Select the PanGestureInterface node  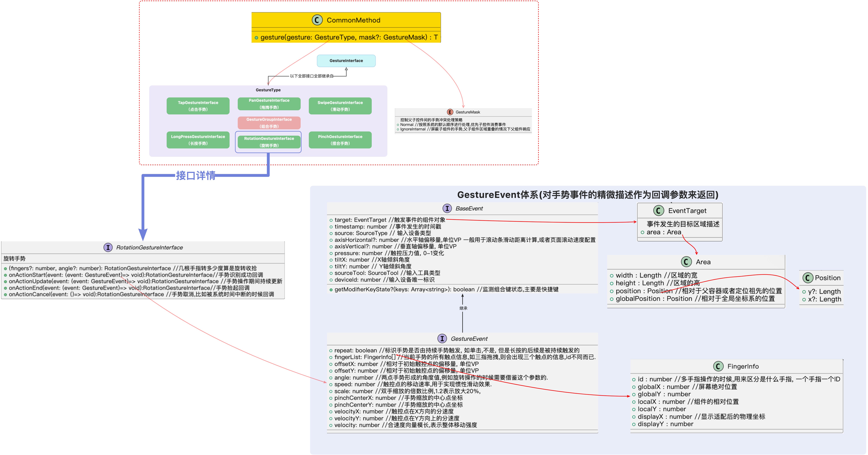pos(269,104)
